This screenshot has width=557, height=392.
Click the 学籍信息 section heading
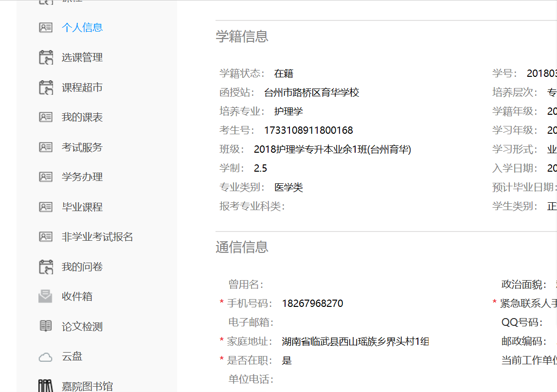tap(242, 36)
